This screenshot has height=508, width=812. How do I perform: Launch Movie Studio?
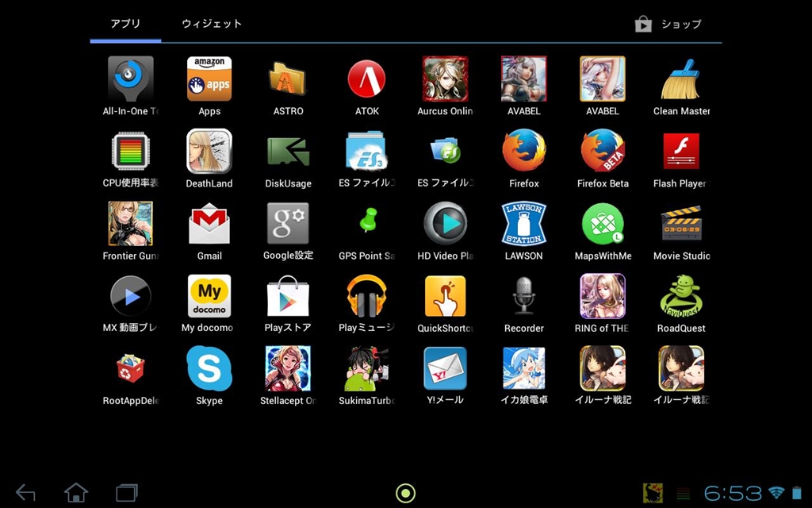click(681, 223)
